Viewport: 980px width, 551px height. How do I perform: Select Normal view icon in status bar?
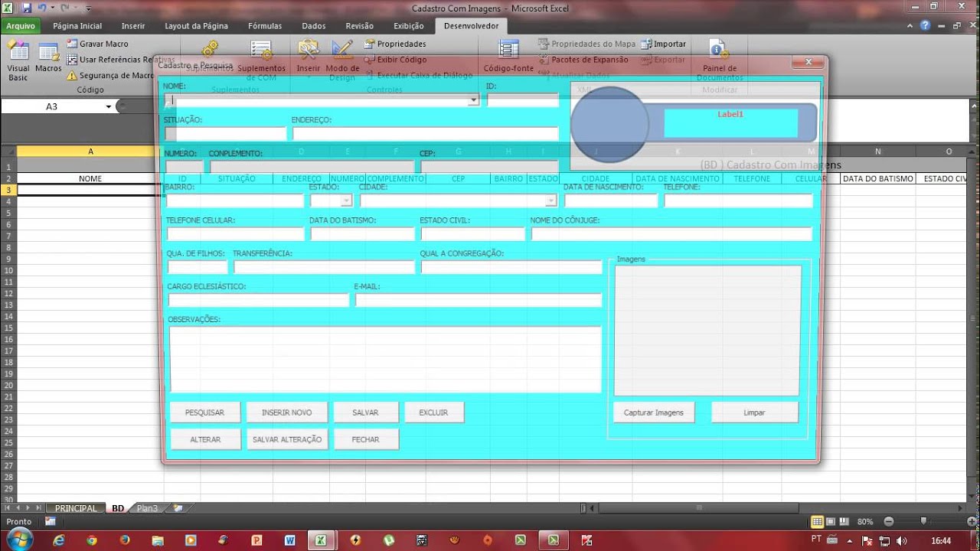coord(817,521)
